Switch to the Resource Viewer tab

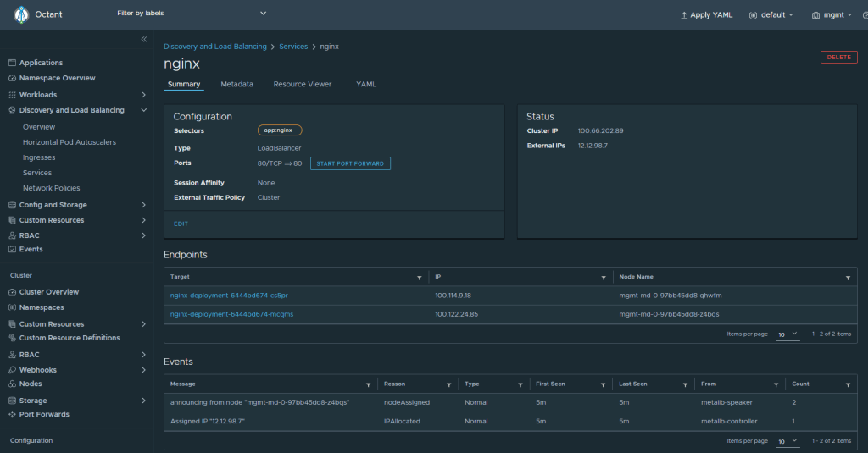(302, 85)
